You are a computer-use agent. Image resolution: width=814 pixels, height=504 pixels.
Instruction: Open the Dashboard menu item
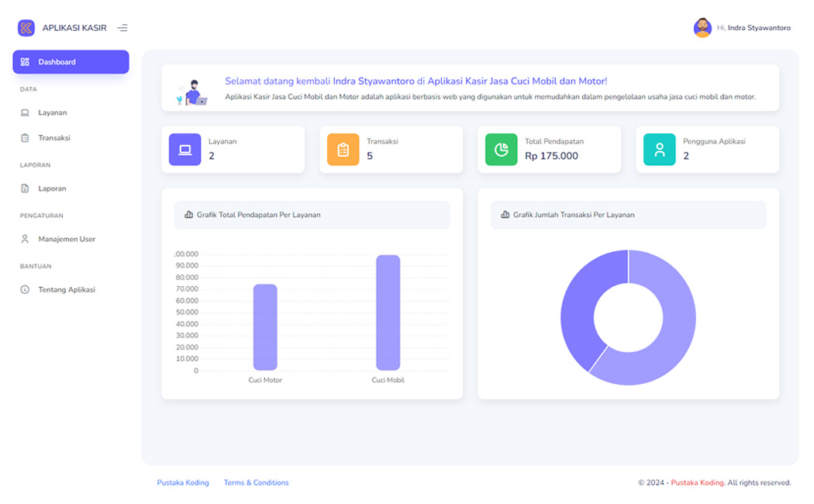(71, 62)
